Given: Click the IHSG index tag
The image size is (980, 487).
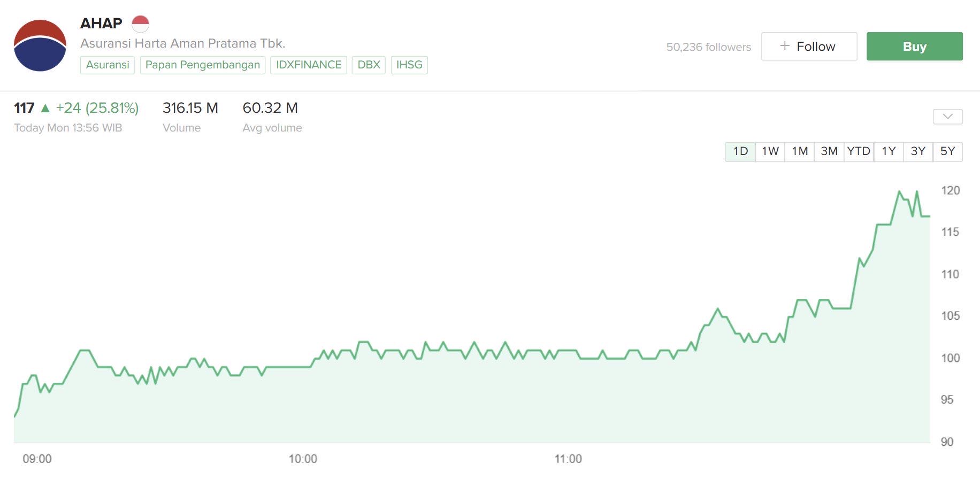Looking at the screenshot, I should coord(409,65).
